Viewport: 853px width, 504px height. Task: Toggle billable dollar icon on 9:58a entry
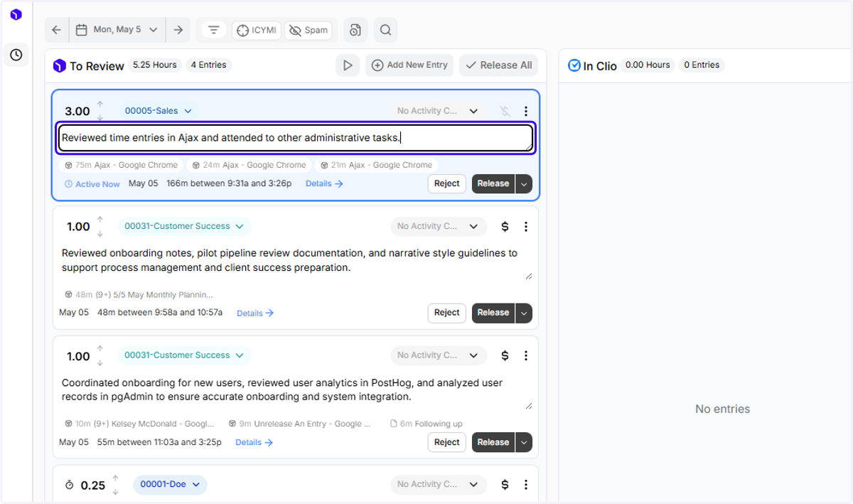[x=505, y=227]
